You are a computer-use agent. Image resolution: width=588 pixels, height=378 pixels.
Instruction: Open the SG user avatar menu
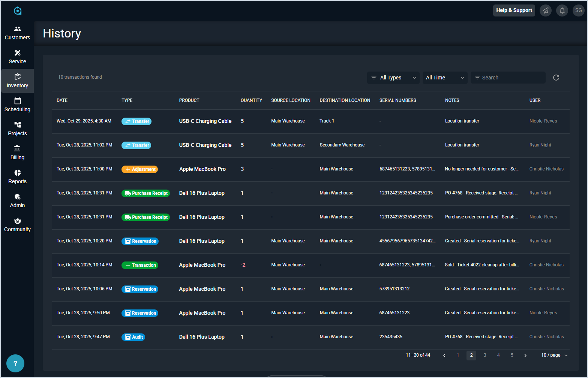pyautogui.click(x=578, y=10)
